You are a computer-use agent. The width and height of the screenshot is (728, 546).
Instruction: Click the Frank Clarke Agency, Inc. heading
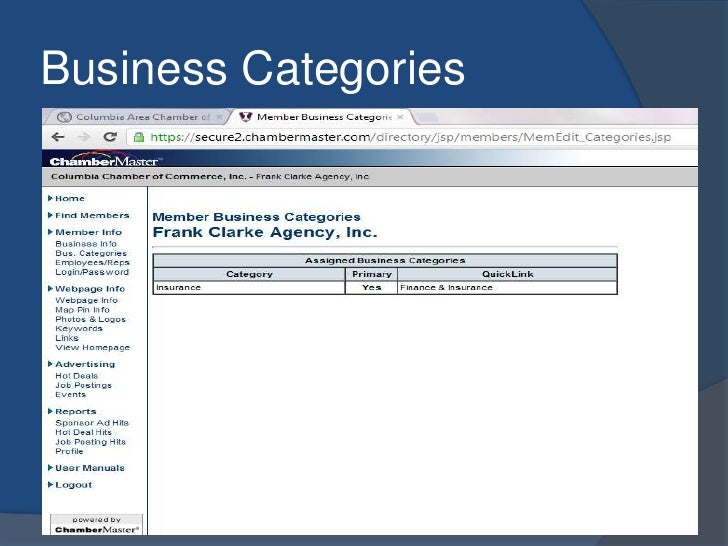point(265,232)
